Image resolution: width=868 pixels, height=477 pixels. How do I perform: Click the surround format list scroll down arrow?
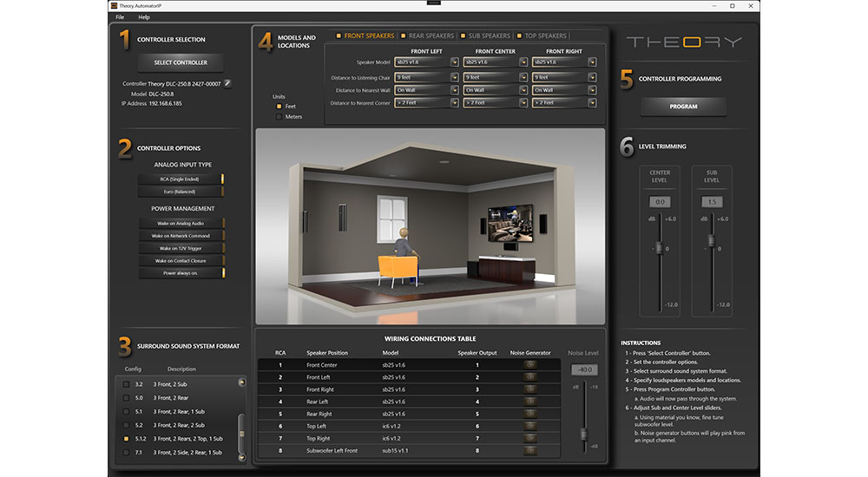242,458
